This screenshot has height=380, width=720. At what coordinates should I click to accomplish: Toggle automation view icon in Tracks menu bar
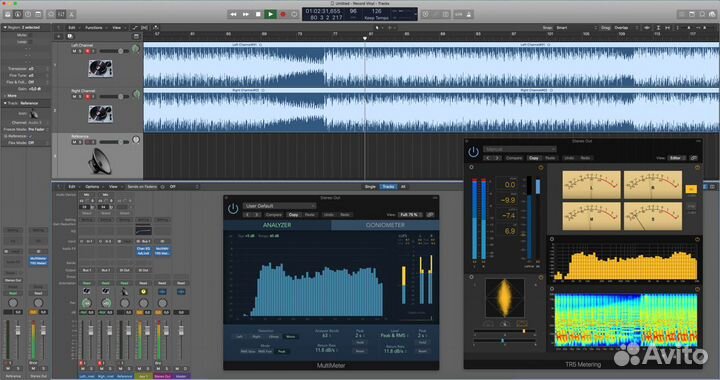135,28
